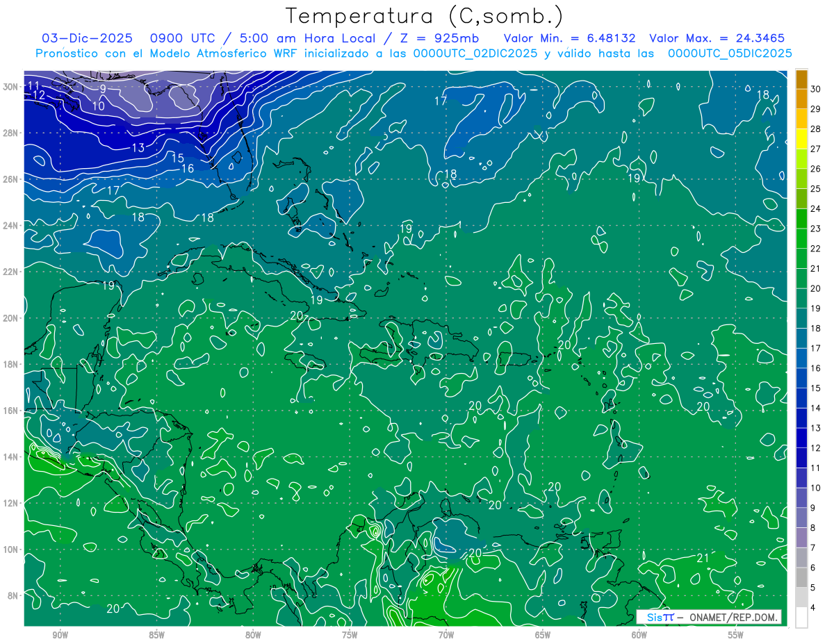Click the "70W" longitude axis label
Viewport: 834px width, 644px height.
pyautogui.click(x=446, y=634)
